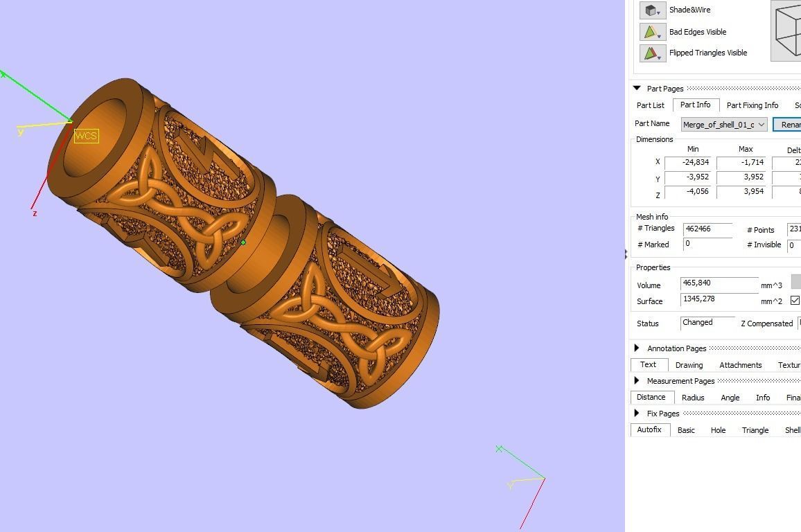
Task: Switch to the Part List tab
Action: point(651,105)
